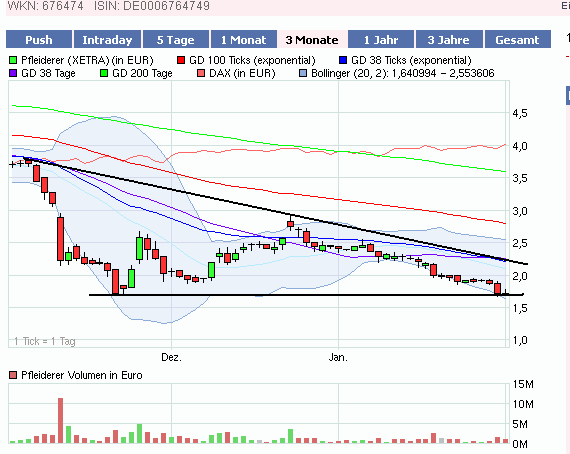Click the 1,5 price axis value
Screen dimensions: 570x454
[520, 308]
